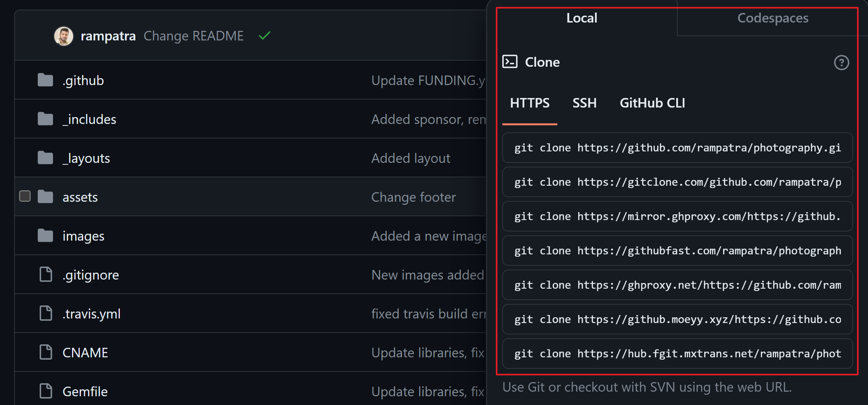
Task: Click the .github folder icon
Action: coord(45,80)
